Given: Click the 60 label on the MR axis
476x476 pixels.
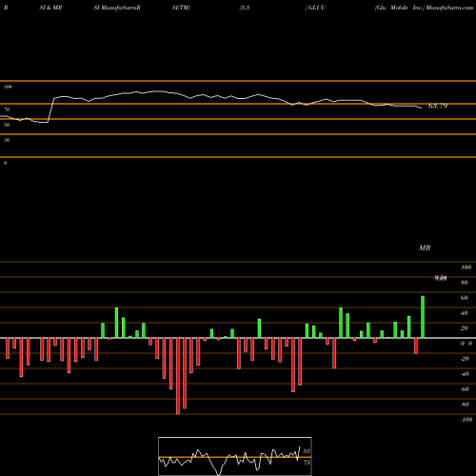Looking at the screenshot, I should (x=465, y=298).
